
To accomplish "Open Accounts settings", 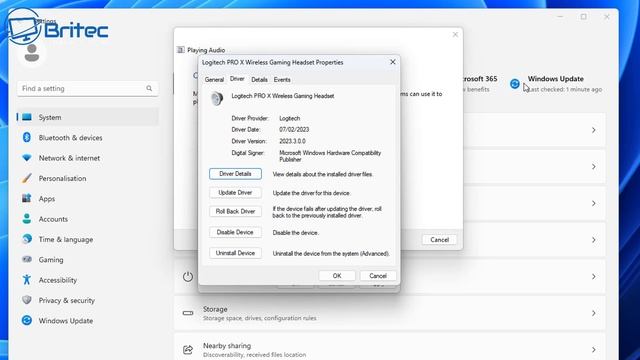I will click(x=87, y=219).
